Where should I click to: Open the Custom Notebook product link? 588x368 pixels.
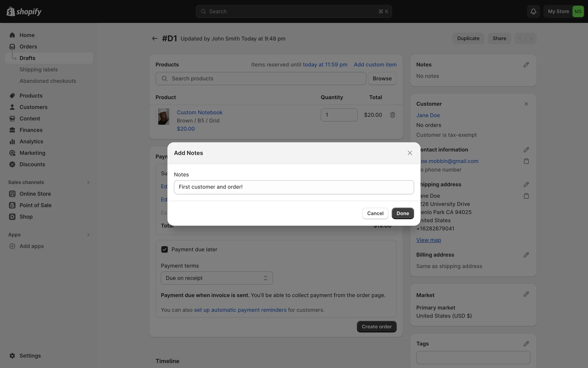coord(199,112)
